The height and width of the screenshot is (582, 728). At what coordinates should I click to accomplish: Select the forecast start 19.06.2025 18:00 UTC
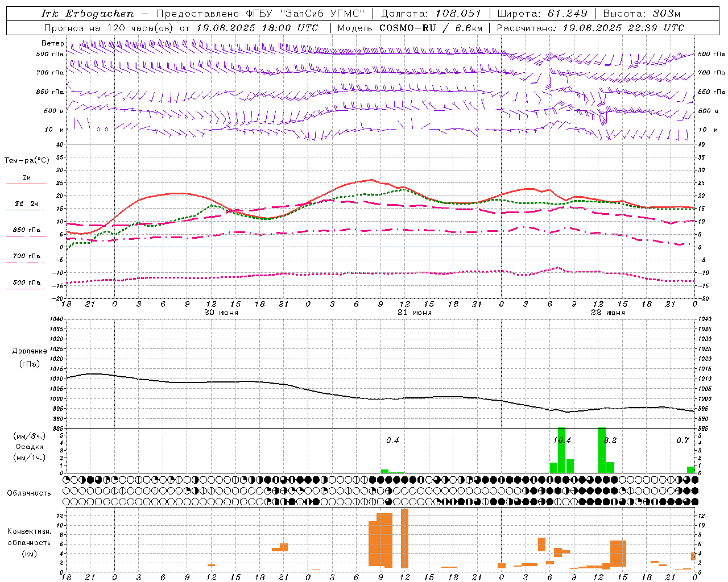click(x=257, y=28)
